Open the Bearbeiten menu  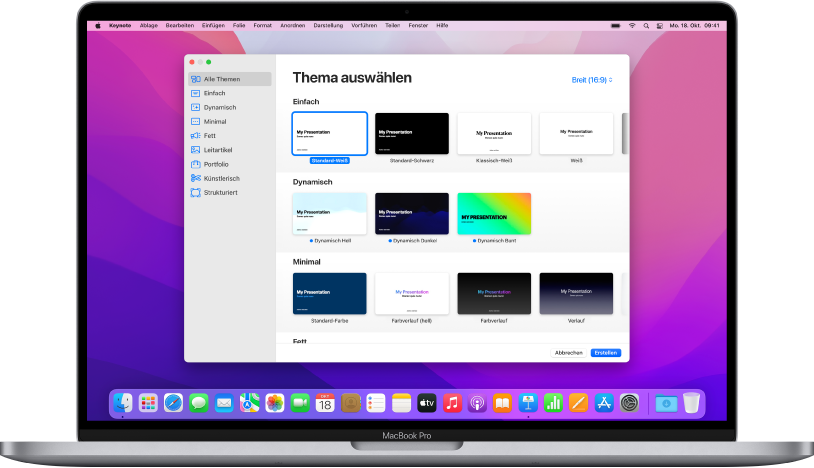[x=180, y=25]
